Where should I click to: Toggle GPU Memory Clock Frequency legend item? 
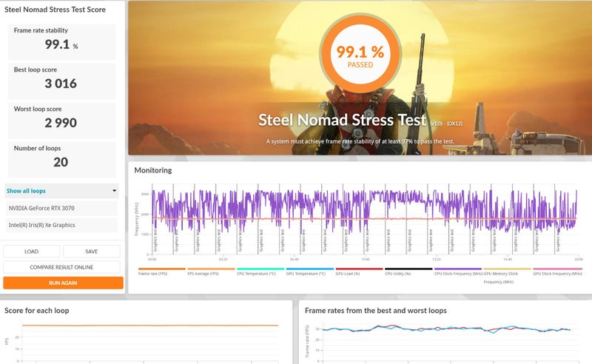click(x=506, y=274)
